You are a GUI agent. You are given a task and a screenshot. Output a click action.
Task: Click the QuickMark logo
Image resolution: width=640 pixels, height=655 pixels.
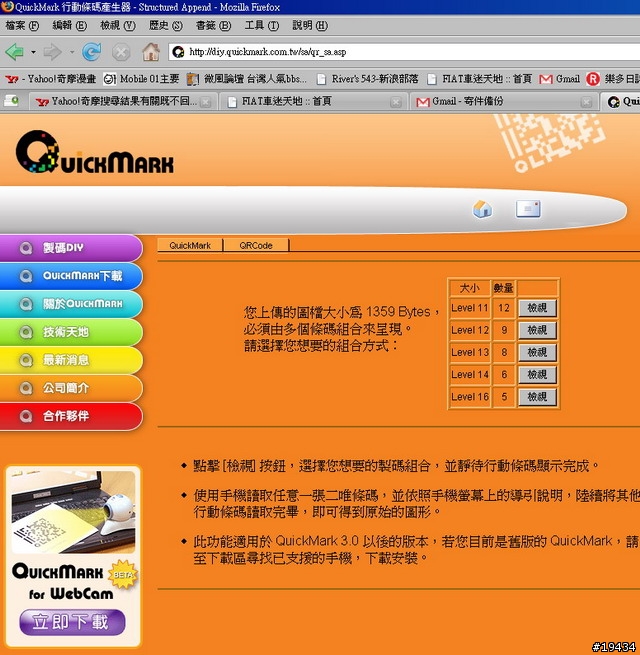(95, 152)
